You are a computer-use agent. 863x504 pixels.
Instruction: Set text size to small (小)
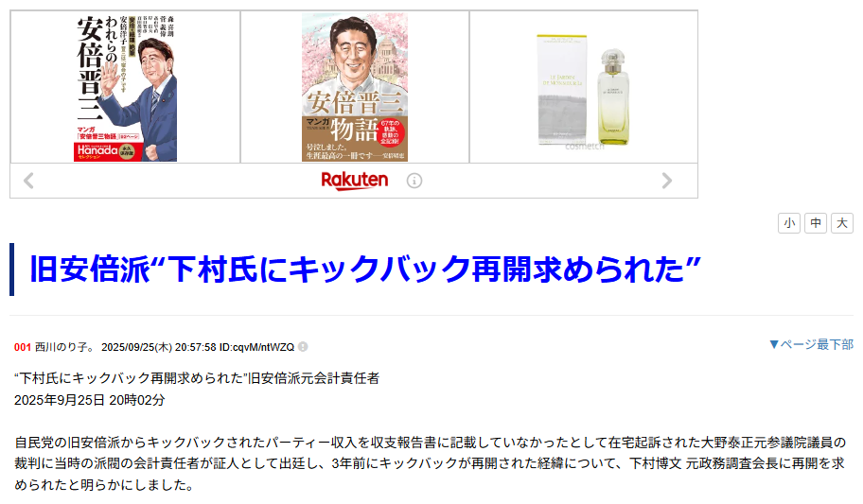pos(788,223)
